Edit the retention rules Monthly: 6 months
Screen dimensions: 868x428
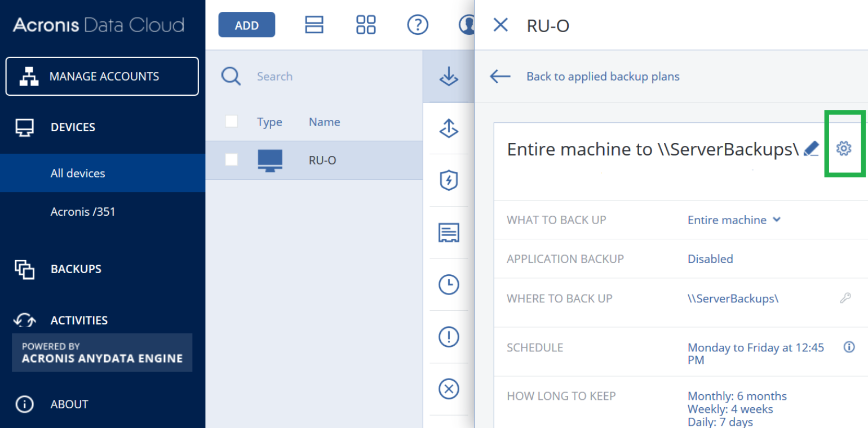(737, 396)
